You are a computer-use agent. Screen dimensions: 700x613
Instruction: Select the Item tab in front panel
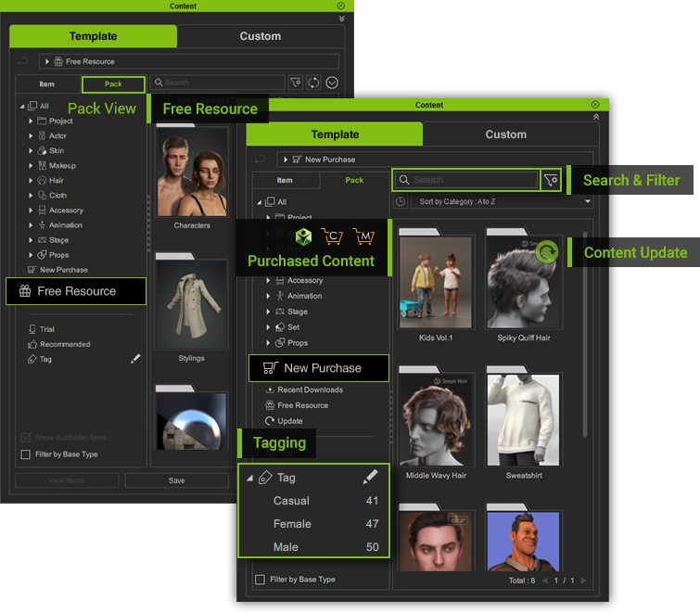tap(285, 181)
